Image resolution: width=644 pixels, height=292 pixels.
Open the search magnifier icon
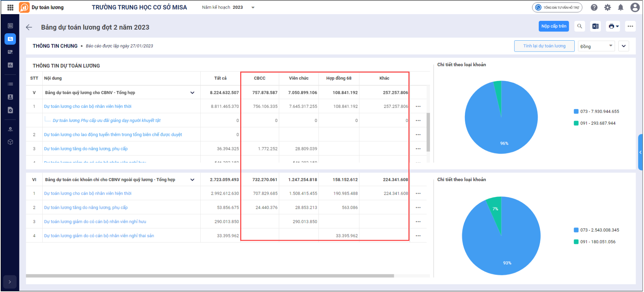click(579, 26)
